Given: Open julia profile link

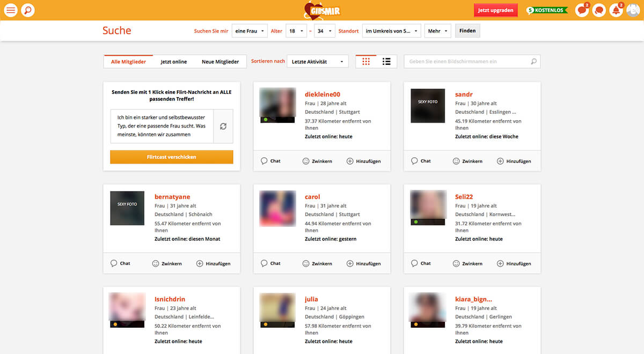Looking at the screenshot, I should [311, 299].
